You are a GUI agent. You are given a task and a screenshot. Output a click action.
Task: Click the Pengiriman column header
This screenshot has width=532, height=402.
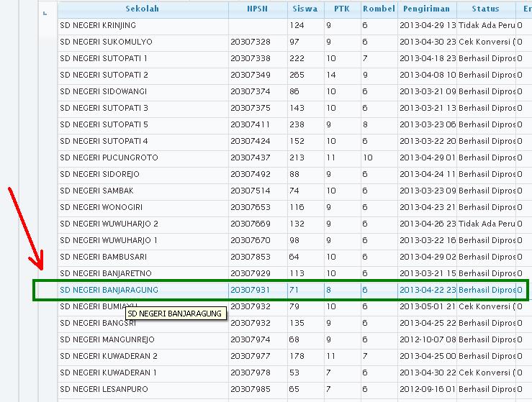pos(426,9)
